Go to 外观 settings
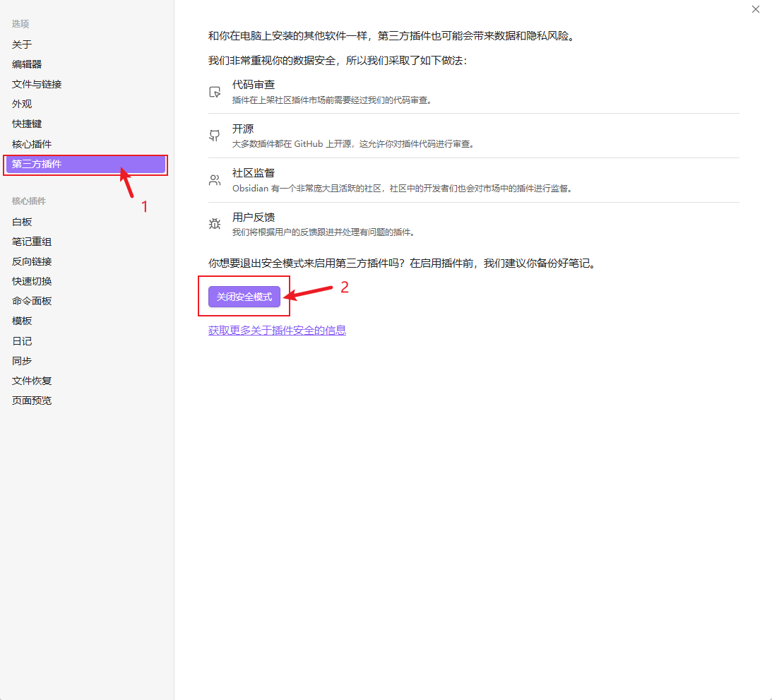772x700 pixels. click(x=22, y=104)
